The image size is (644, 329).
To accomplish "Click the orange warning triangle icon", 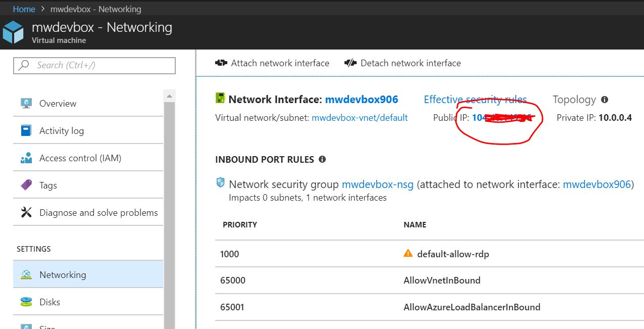I will pos(408,253).
